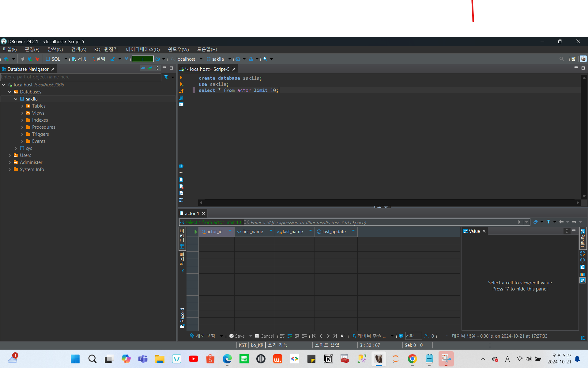Image resolution: width=588 pixels, height=368 pixels.
Task: Open the filter history dropdown arrow
Action: coord(526,222)
